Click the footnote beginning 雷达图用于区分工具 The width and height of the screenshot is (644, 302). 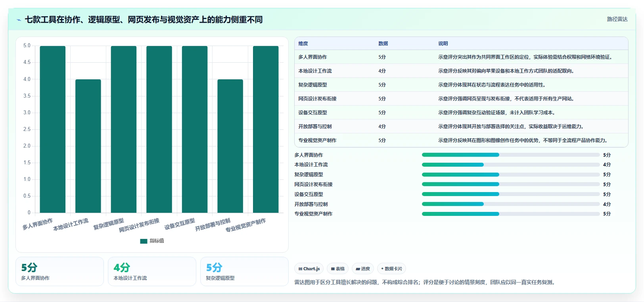click(426, 283)
